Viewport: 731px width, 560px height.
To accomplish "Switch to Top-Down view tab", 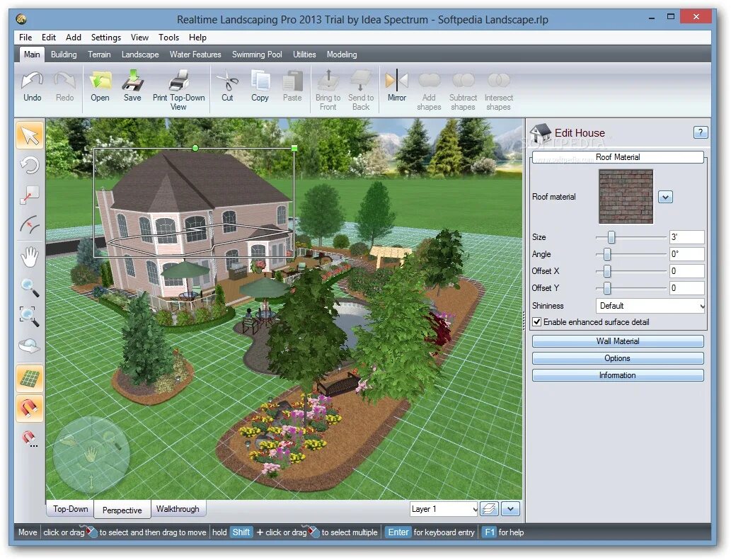I will click(70, 509).
